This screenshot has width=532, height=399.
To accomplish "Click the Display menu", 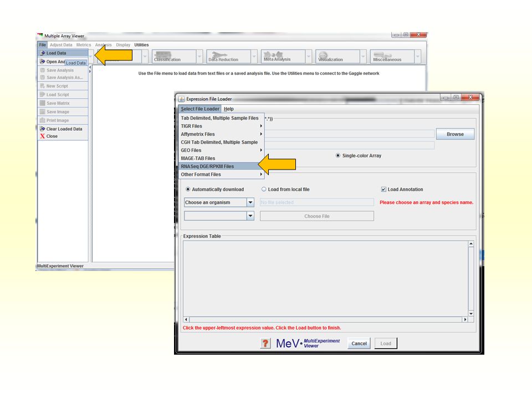I will 123,45.
